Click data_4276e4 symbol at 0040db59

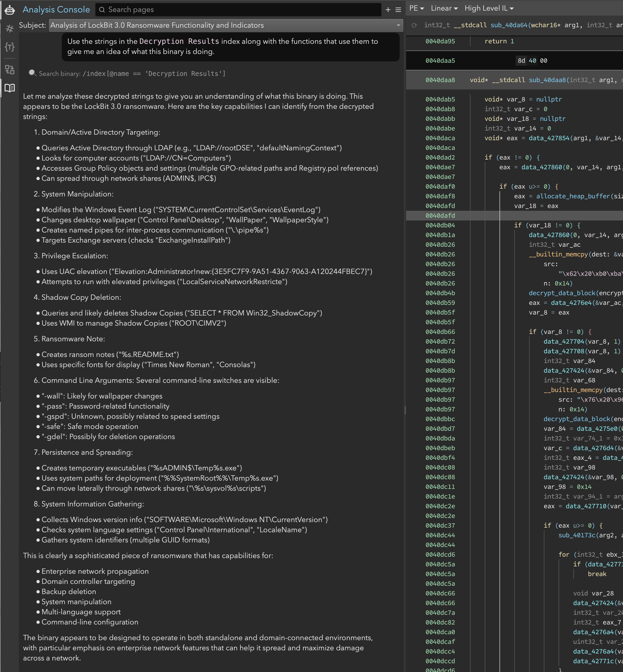click(571, 303)
